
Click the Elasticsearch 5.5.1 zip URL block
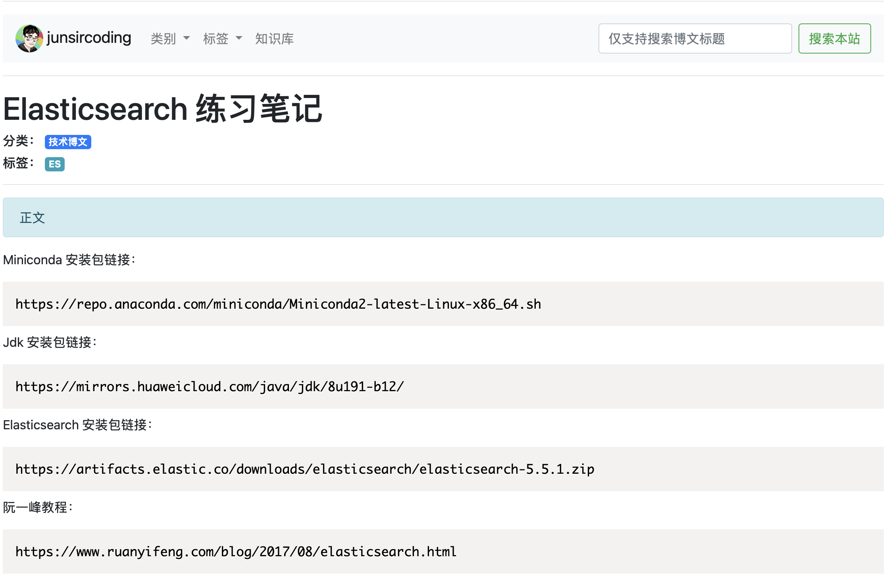point(304,469)
